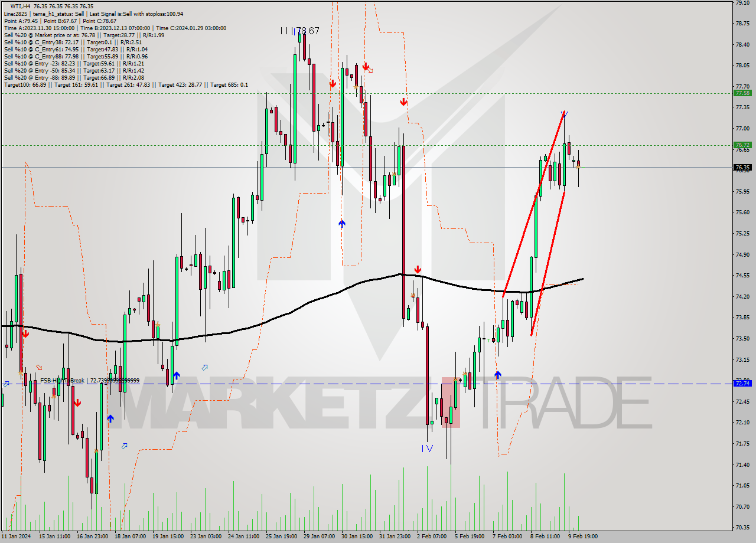Click the 71.40 price axis value
This screenshot has height=543, width=756.
[742, 465]
